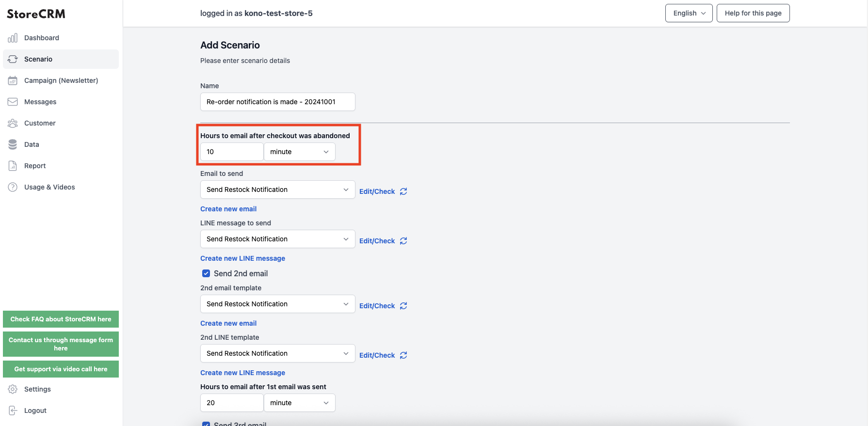Click the Usage & Videos question mark icon
This screenshot has height=426, width=868.
click(x=13, y=187)
